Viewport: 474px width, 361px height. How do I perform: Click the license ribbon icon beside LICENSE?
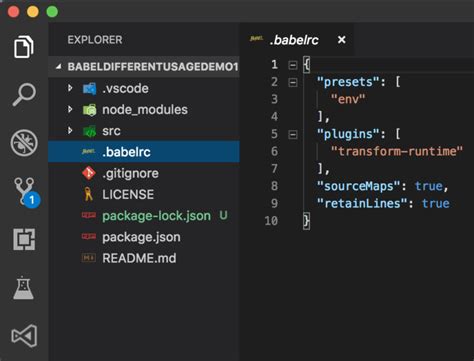click(88, 194)
